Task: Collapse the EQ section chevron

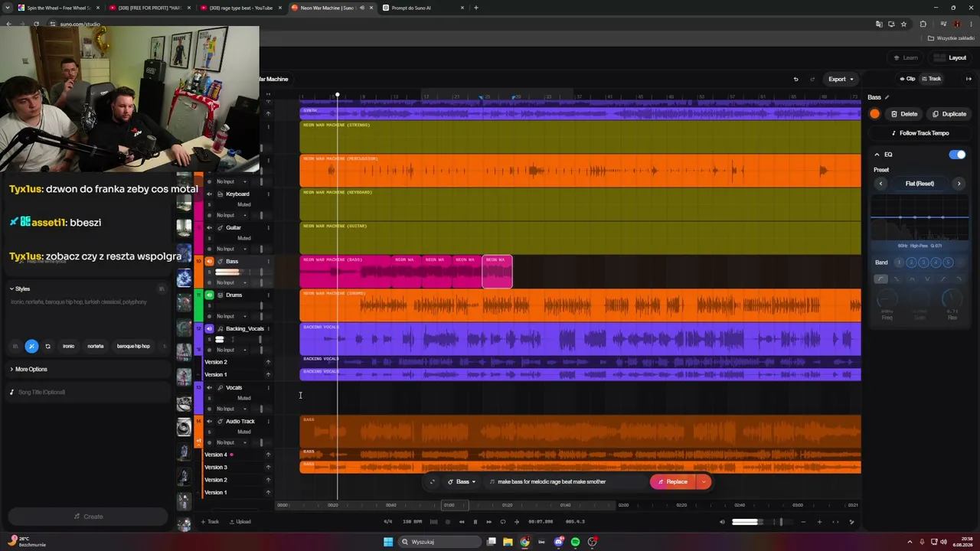Action: (x=877, y=155)
